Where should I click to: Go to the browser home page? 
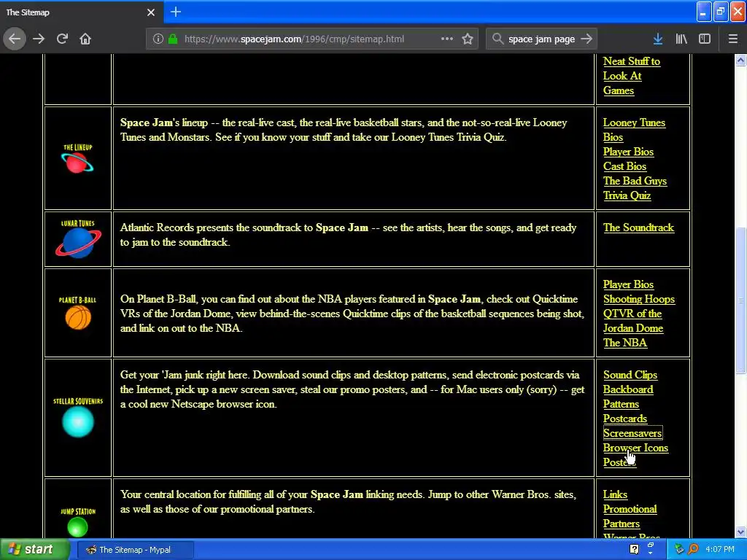tap(85, 39)
